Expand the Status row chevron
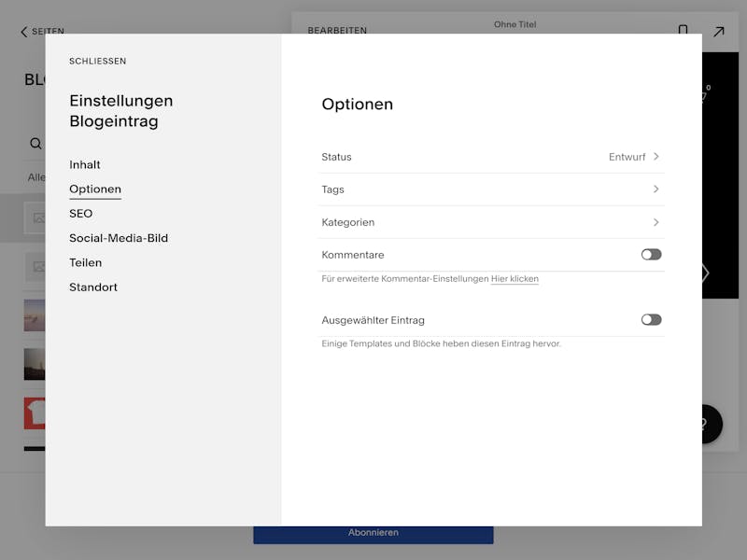 (656, 157)
